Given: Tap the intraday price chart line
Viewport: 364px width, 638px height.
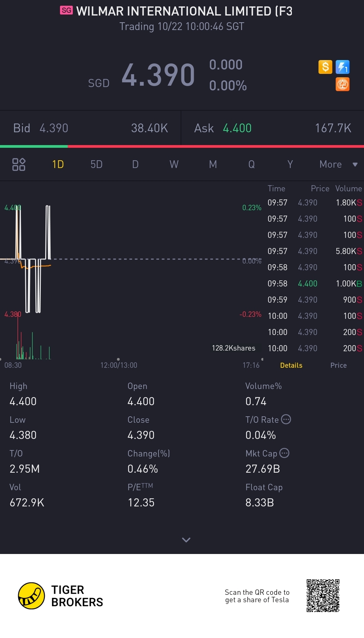Looking at the screenshot, I should coord(34,259).
